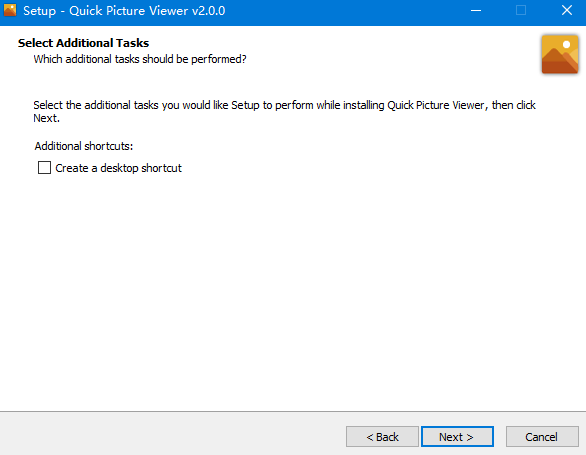This screenshot has width=586, height=455.
Task: Click the white sun dot in the header logo
Action: (x=567, y=44)
